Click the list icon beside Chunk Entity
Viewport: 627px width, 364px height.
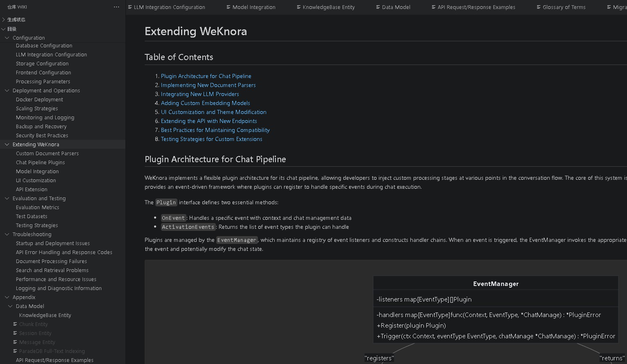click(15, 324)
